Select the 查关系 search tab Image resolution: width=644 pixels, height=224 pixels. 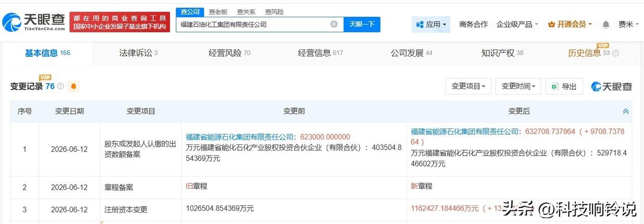point(246,12)
